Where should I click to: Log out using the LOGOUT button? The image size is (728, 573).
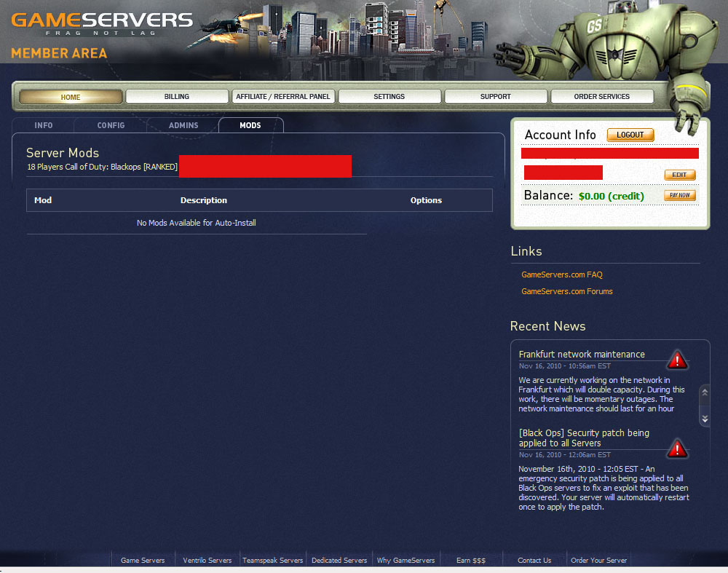pyautogui.click(x=630, y=135)
